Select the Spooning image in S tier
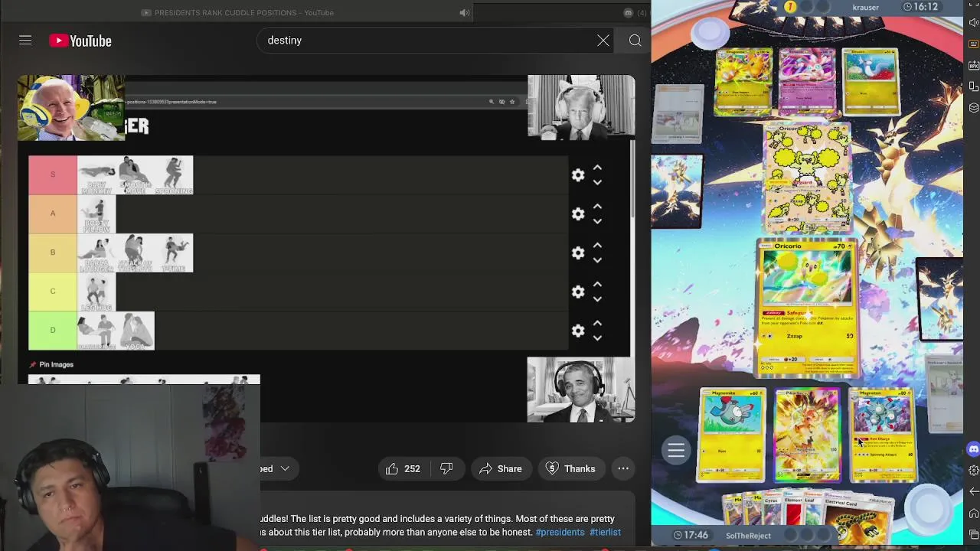The width and height of the screenshot is (980, 551). click(174, 175)
